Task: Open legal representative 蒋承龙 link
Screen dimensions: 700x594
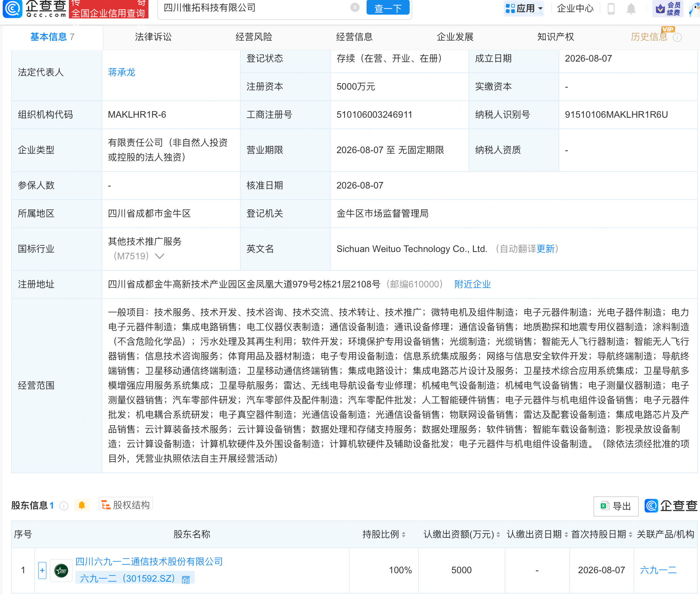Action: (122, 72)
